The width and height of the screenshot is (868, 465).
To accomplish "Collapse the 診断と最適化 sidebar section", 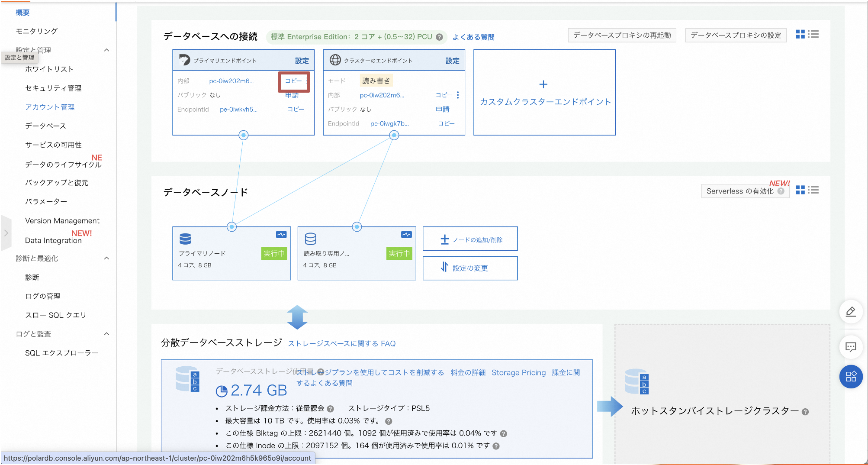I will coord(107,258).
